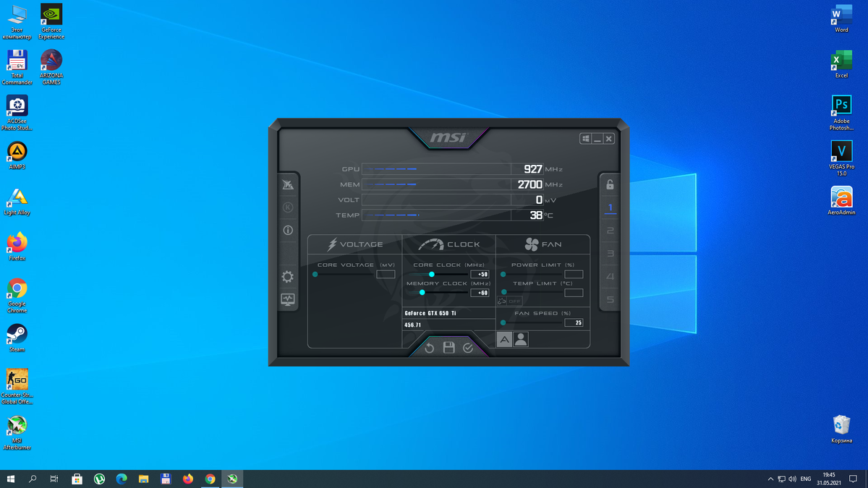This screenshot has height=488, width=868.
Task: Click the Memory Clock slider handle
Action: point(422,293)
